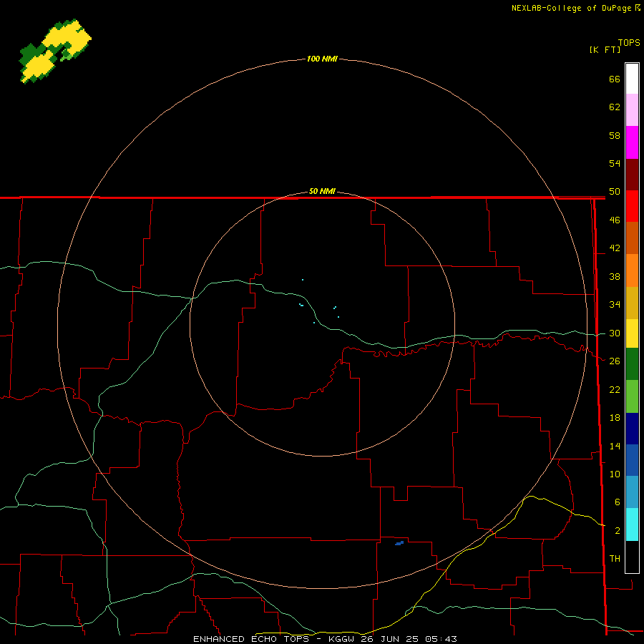
Task: Click the legend value '18'
Action: [x=615, y=418]
